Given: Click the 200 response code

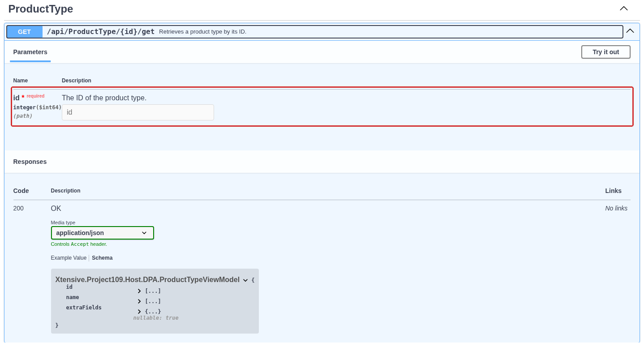Looking at the screenshot, I should pos(18,208).
